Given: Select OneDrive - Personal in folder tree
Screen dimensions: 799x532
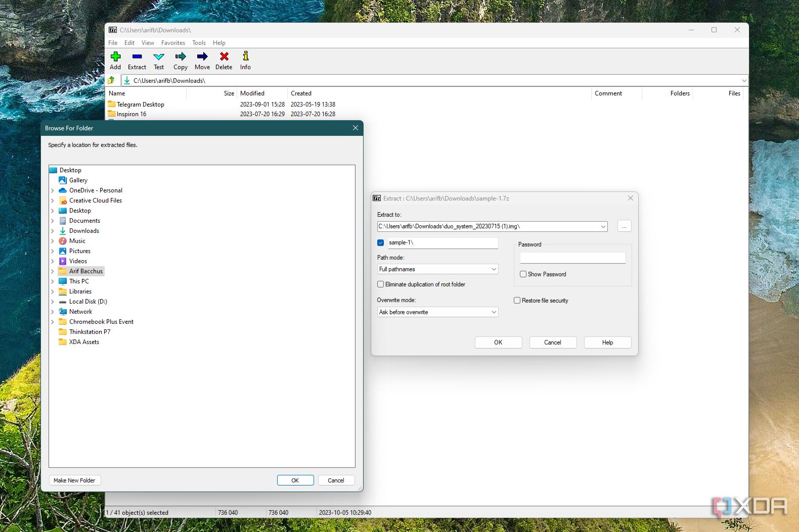Looking at the screenshot, I should 96,190.
